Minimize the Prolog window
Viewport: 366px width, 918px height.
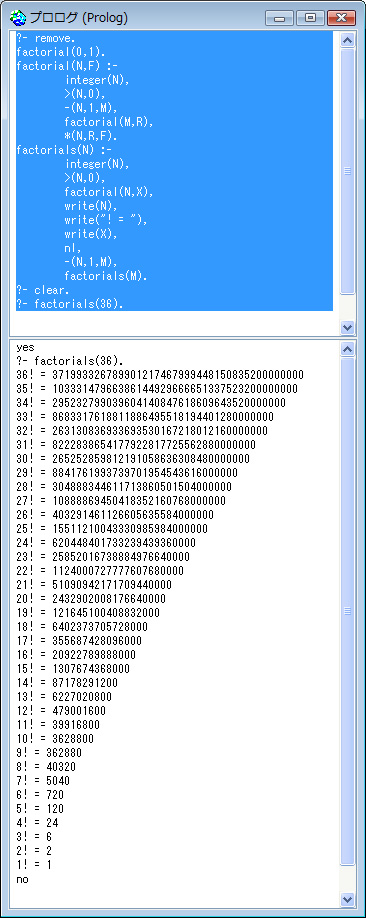click(279, 18)
